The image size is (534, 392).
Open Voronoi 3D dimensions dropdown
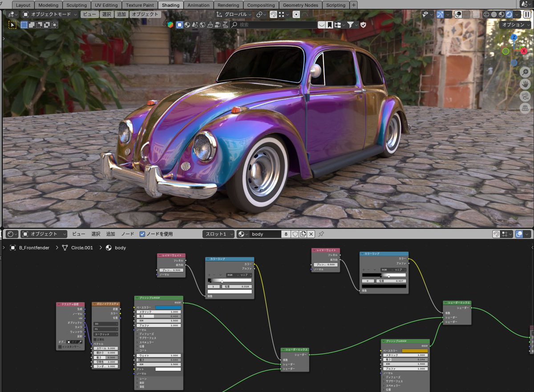point(106,324)
